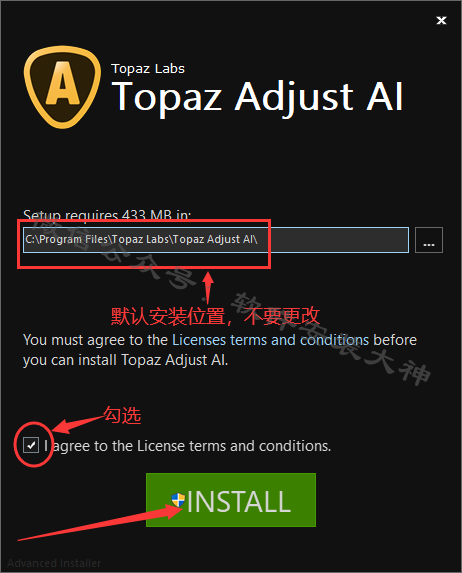Click the red arrow below the path box
The image size is (462, 573).
tap(208, 288)
